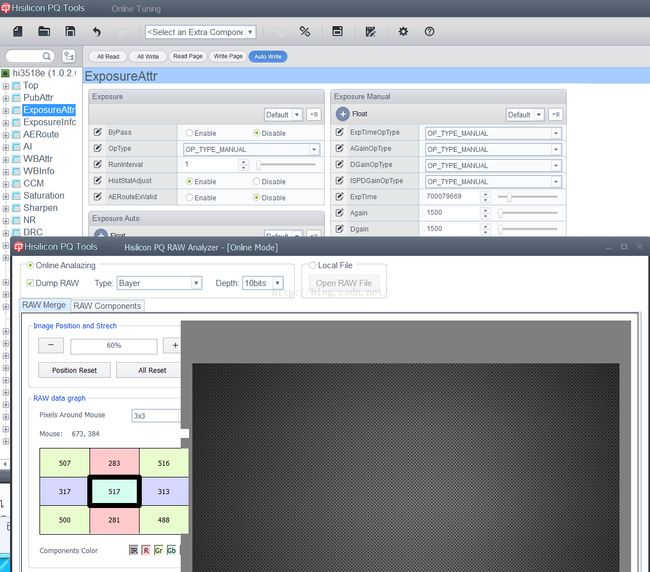Image resolution: width=650 pixels, height=572 pixels.
Task: Click the RunInterval slider
Action: click(x=286, y=165)
